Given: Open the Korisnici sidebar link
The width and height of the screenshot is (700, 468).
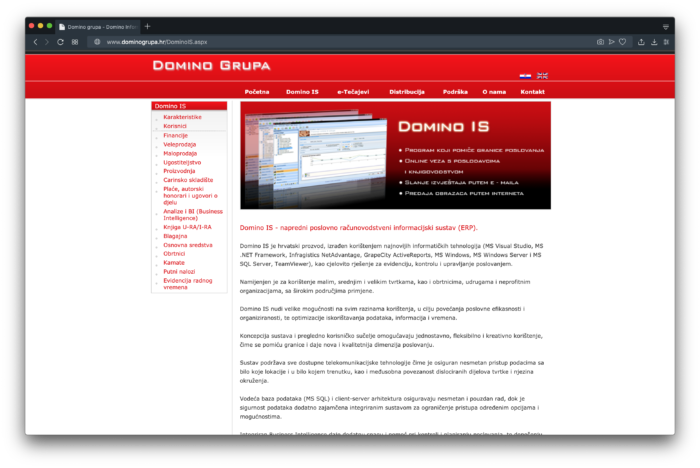Looking at the screenshot, I should click(x=175, y=126).
